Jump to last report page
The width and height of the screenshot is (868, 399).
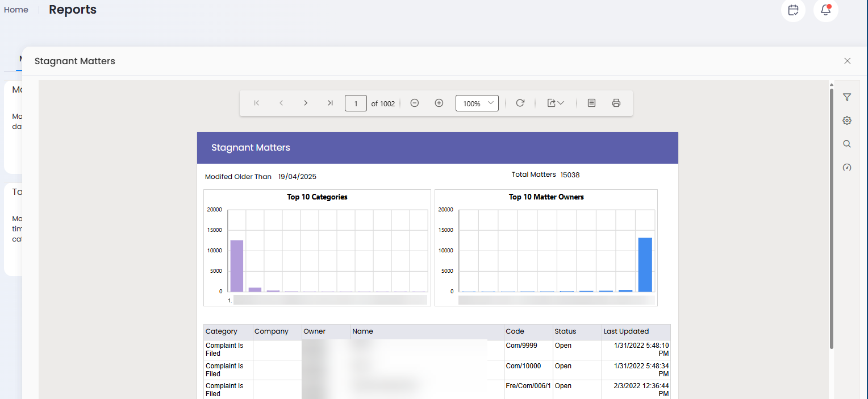[330, 103]
